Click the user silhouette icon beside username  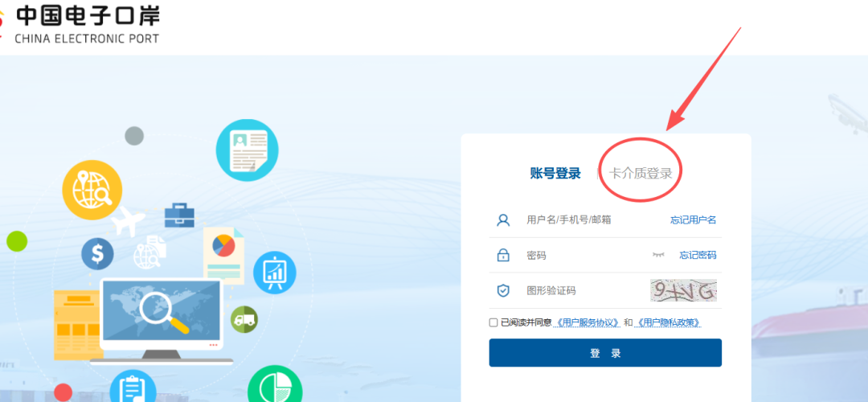coord(502,219)
